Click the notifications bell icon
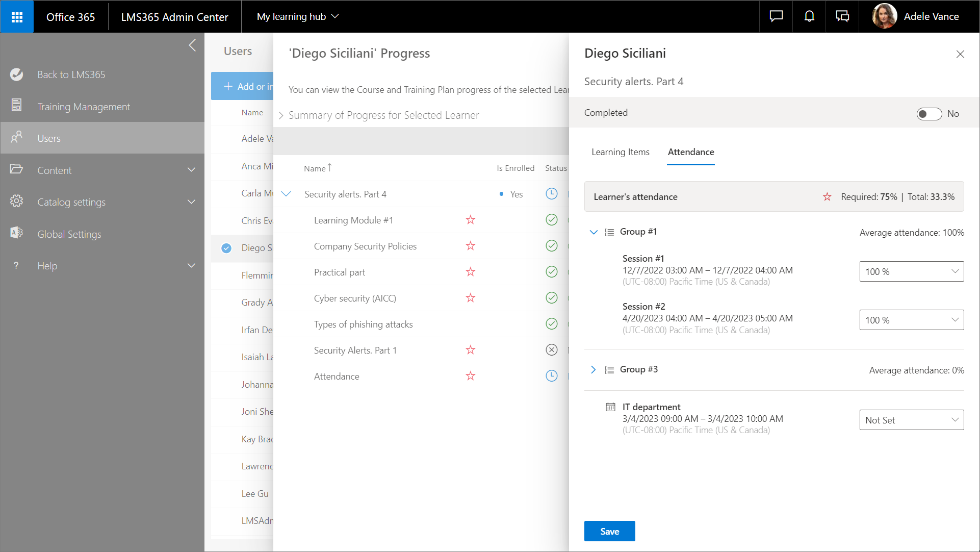This screenshot has width=980, height=552. click(809, 17)
